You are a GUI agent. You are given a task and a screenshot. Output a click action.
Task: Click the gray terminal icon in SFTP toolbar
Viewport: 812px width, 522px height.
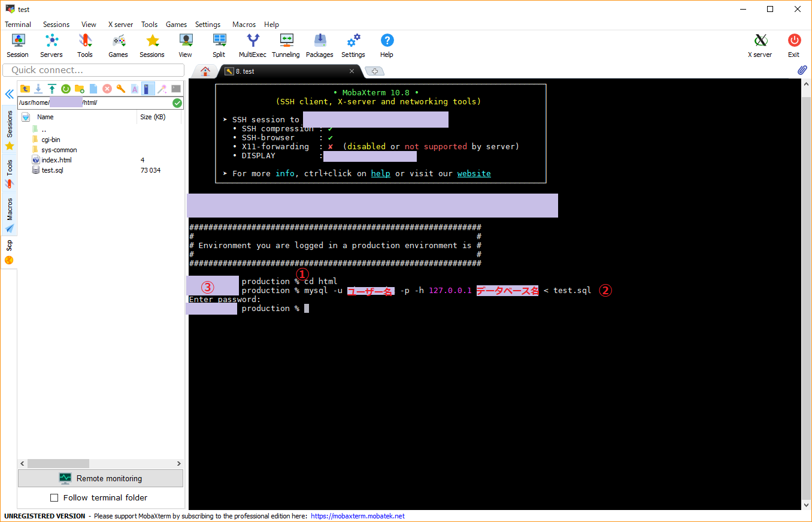pyautogui.click(x=176, y=89)
